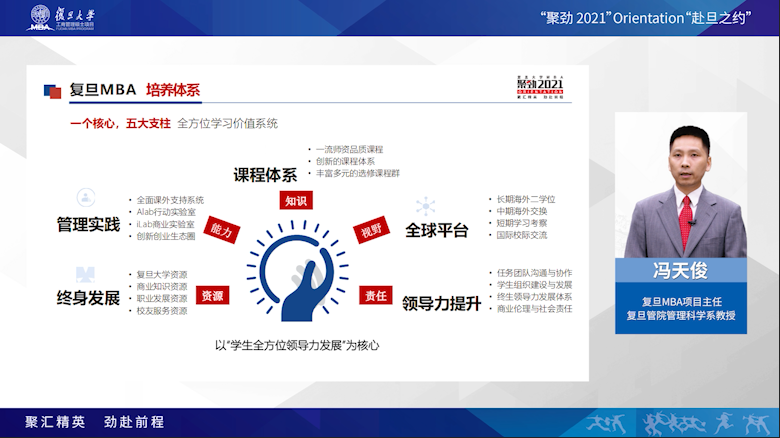Click bullet iLab商业实验室
Viewport: 780px width, 438px height.
[166, 224]
